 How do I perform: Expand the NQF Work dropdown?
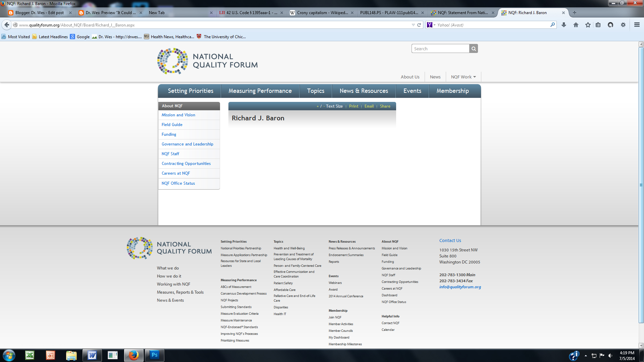tap(463, 77)
